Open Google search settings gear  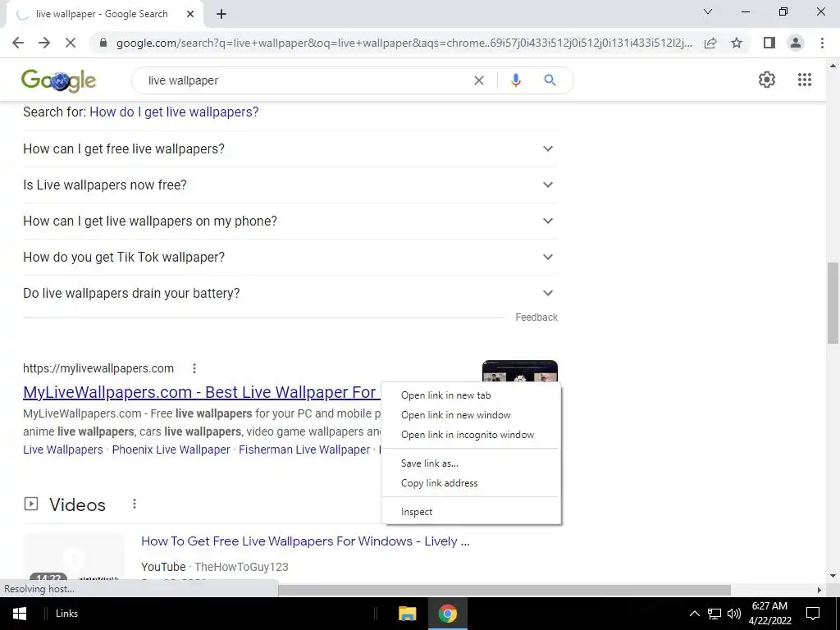point(767,80)
